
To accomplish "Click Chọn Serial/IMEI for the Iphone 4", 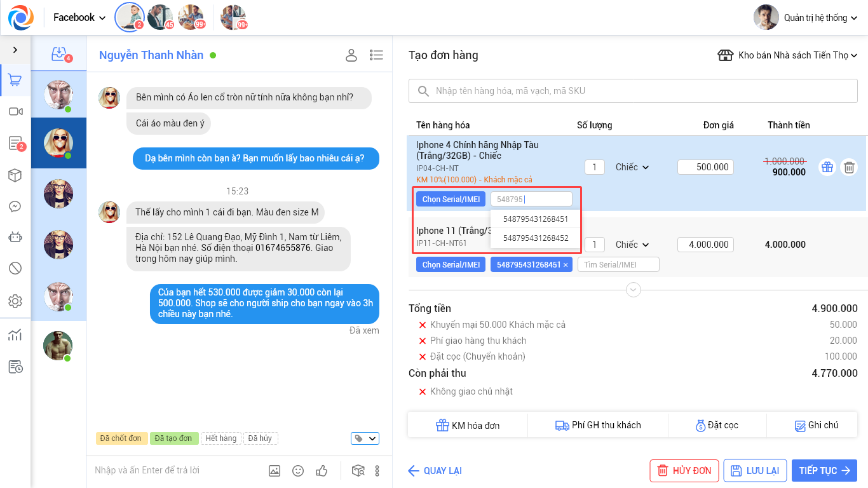I will pyautogui.click(x=451, y=199).
